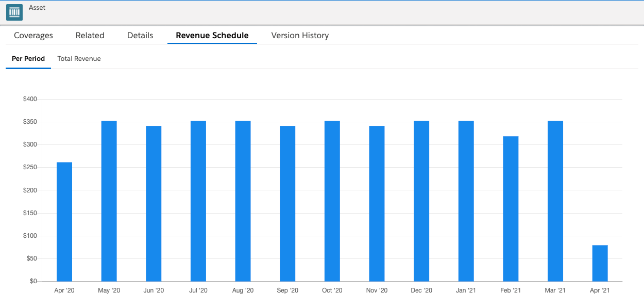
Task: Click the May '20 x-axis label
Action: [109, 290]
